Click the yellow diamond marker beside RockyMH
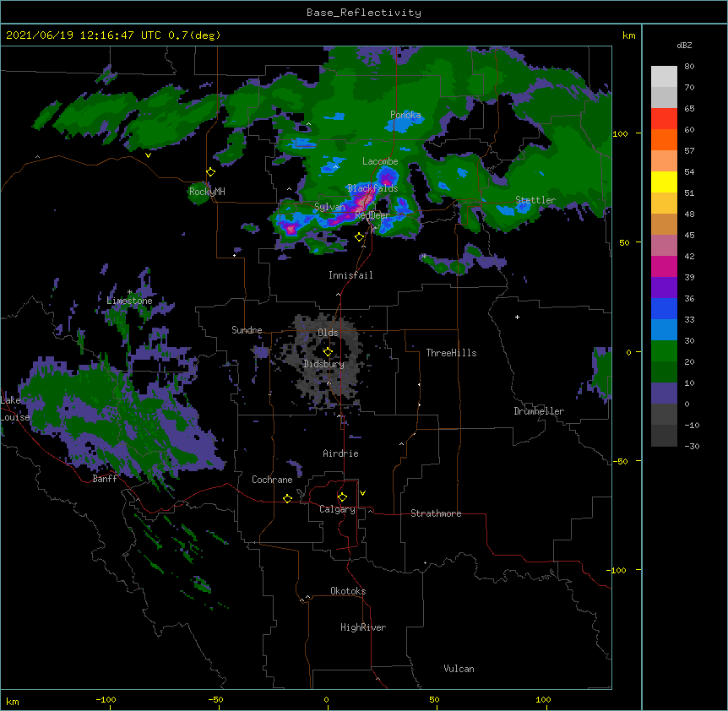This screenshot has height=711, width=728. [x=211, y=172]
